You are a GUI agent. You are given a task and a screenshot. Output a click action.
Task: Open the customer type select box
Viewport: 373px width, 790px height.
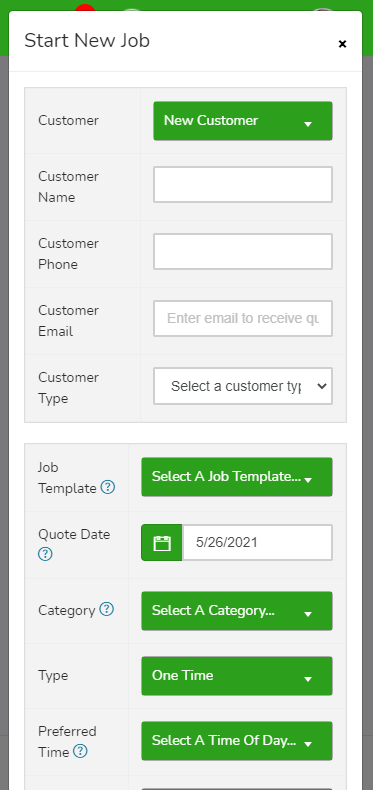tap(243, 386)
